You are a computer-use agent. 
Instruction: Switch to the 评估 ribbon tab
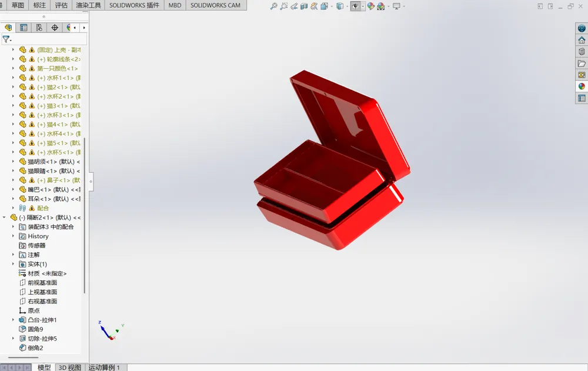[61, 5]
